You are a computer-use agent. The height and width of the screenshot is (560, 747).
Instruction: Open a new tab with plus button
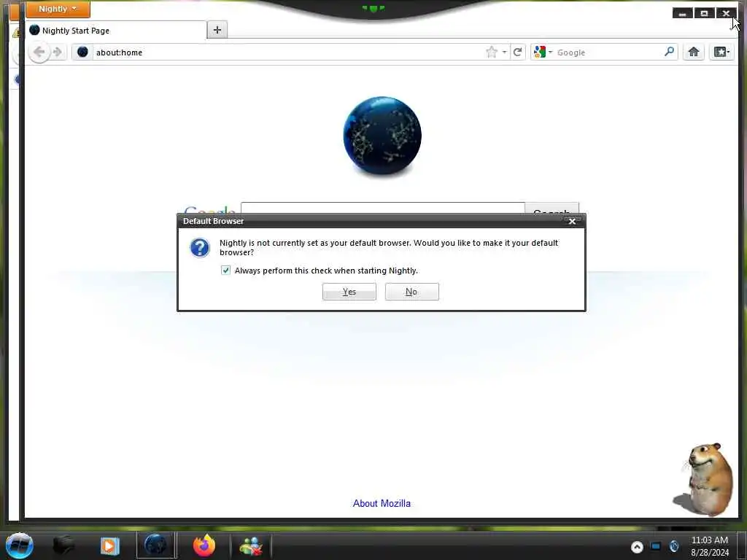click(217, 30)
